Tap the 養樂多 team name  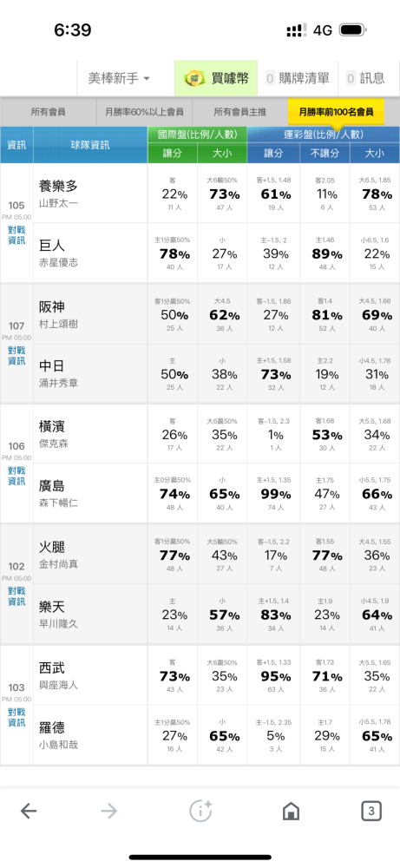click(x=59, y=186)
